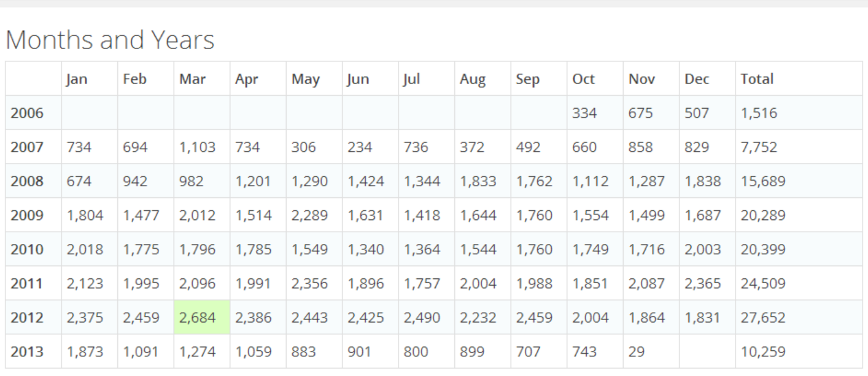868x376 pixels.
Task: Select the 2010 row label
Action: [x=27, y=249]
